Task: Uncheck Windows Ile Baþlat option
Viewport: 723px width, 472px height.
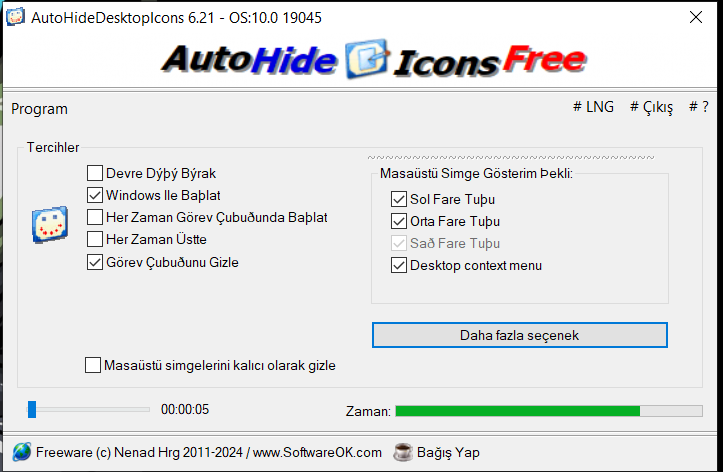Action: (x=95, y=195)
